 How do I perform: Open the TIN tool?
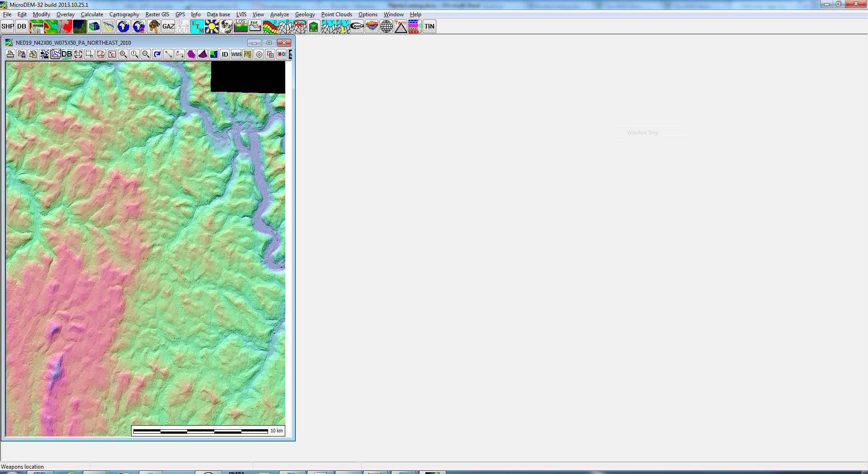[429, 27]
